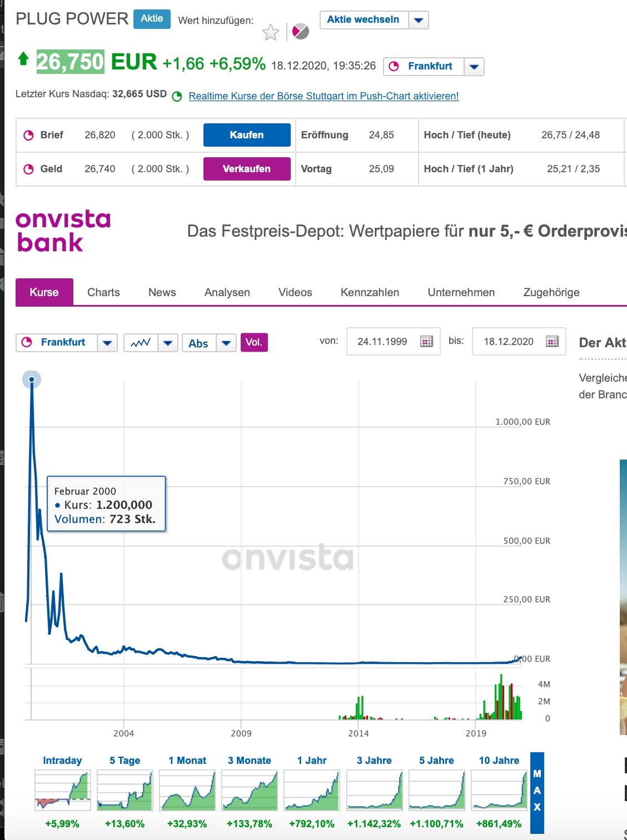
Task: Click the Hoch / Tief (heute) value 26,75 / 24,48
Action: pyautogui.click(x=571, y=135)
